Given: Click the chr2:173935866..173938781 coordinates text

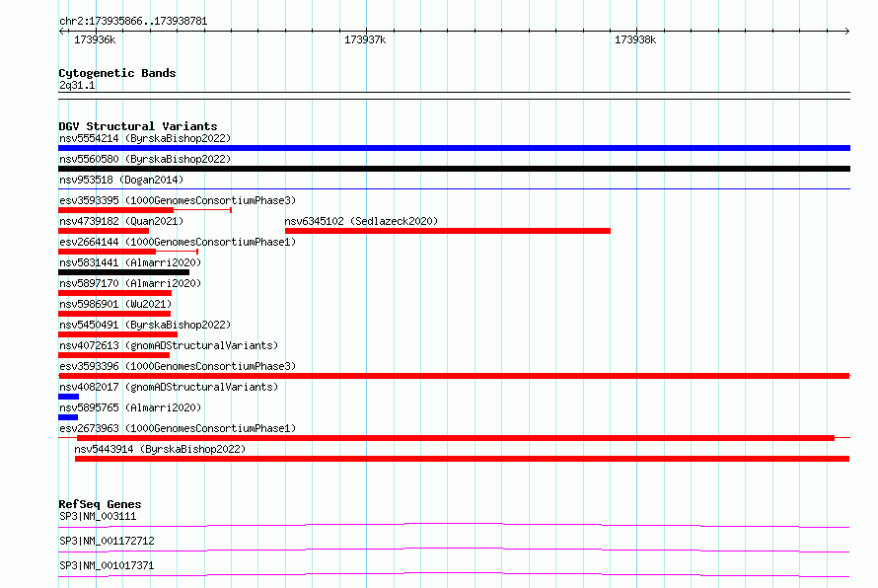Looking at the screenshot, I should [x=133, y=22].
